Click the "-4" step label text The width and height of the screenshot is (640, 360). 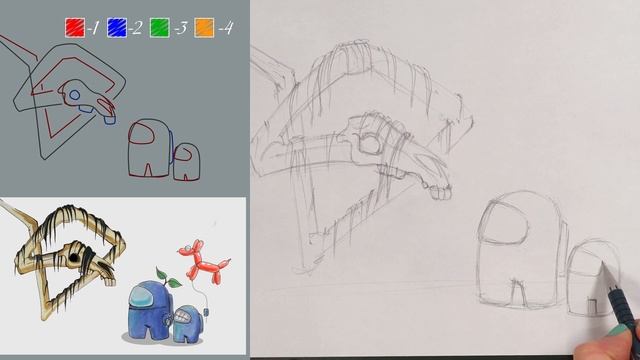pos(225,28)
